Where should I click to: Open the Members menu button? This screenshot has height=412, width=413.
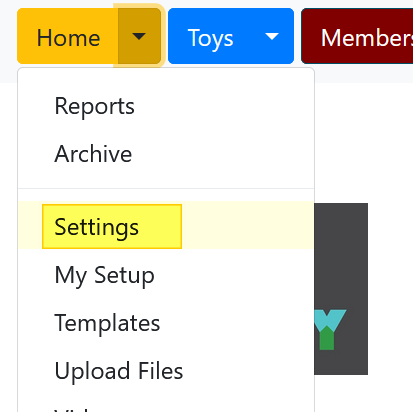357,36
